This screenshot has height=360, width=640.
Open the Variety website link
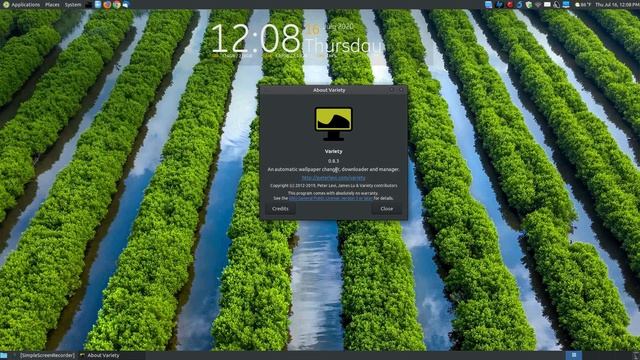[333, 178]
